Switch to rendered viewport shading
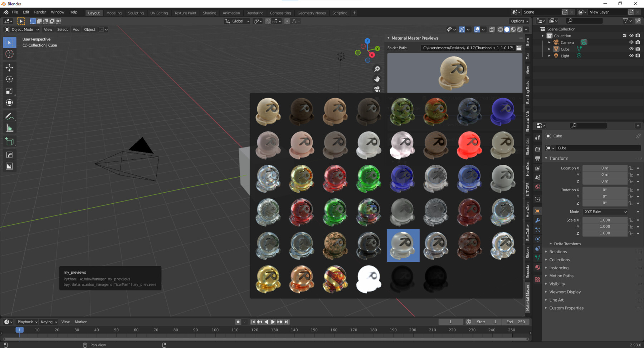The height and width of the screenshot is (348, 644). pyautogui.click(x=519, y=30)
